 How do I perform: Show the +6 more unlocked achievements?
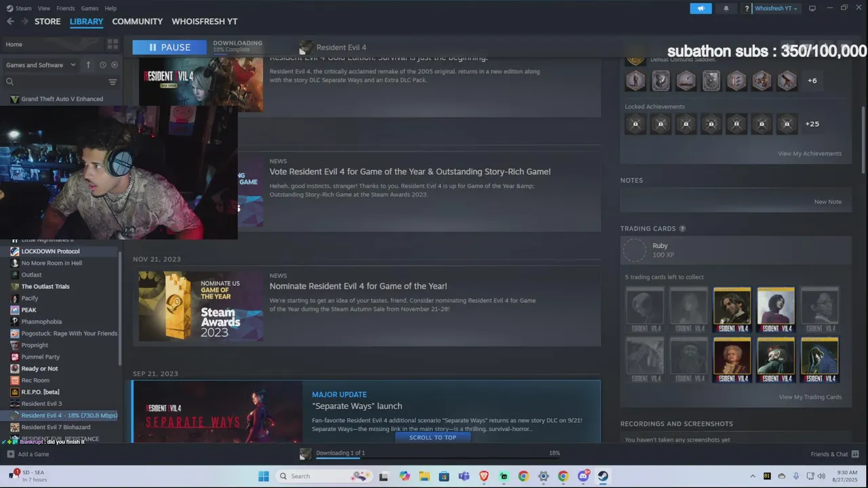click(x=812, y=81)
